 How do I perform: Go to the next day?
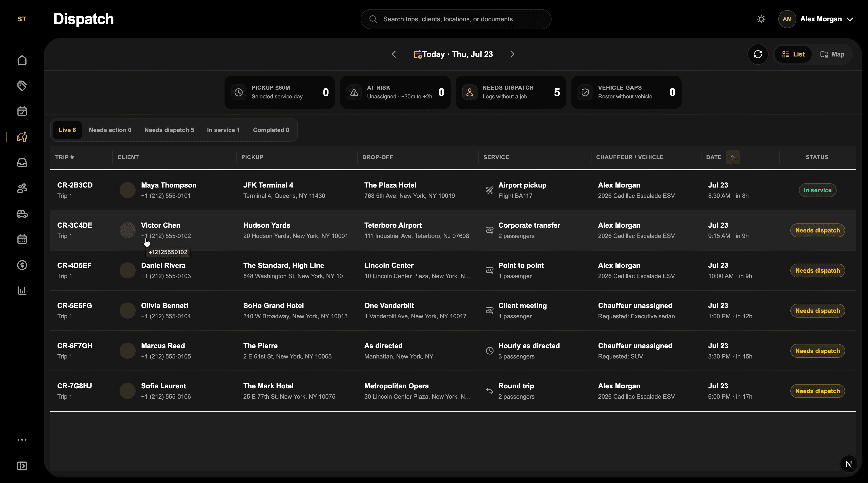[x=513, y=54]
